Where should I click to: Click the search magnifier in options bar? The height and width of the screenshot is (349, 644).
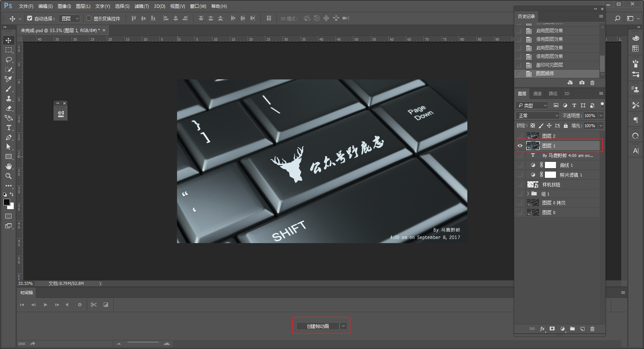point(618,18)
